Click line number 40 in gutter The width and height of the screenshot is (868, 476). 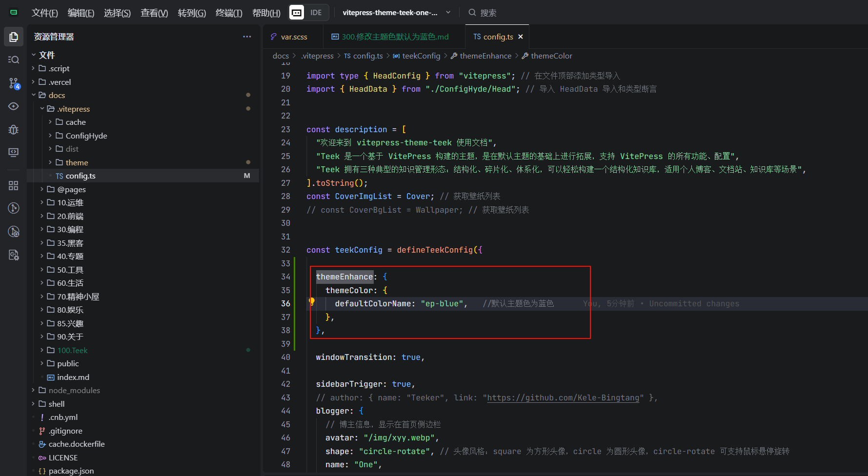(285, 357)
